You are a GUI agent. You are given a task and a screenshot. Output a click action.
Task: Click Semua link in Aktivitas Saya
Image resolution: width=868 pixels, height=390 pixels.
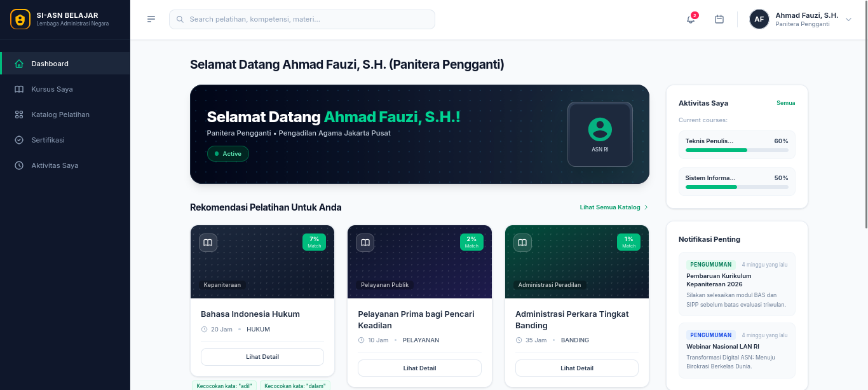click(785, 103)
